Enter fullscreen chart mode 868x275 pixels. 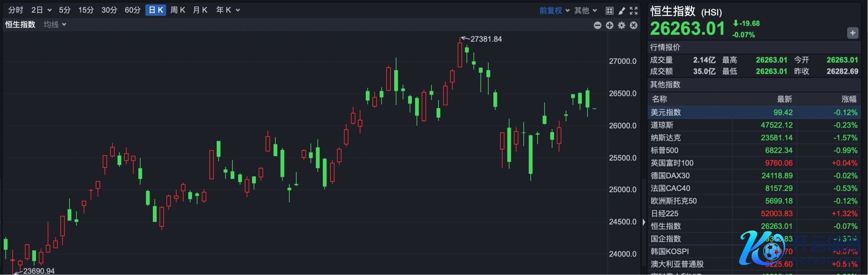(x=634, y=10)
